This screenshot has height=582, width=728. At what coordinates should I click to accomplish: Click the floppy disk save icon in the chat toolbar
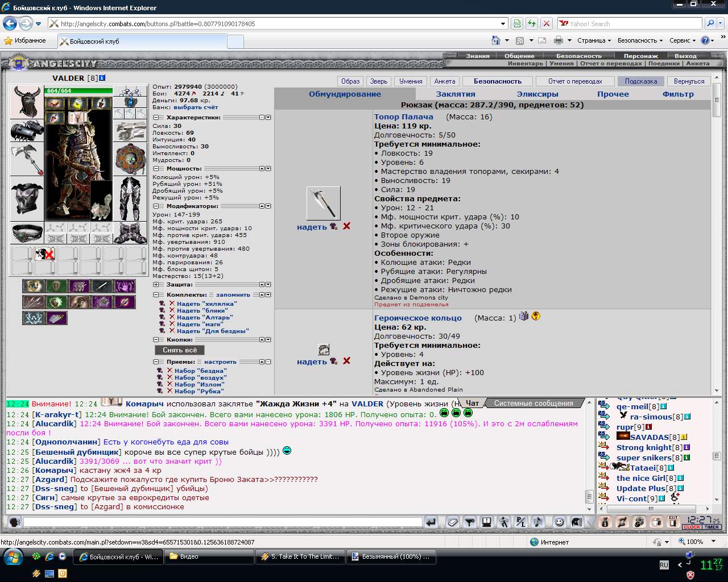pyautogui.click(x=486, y=522)
